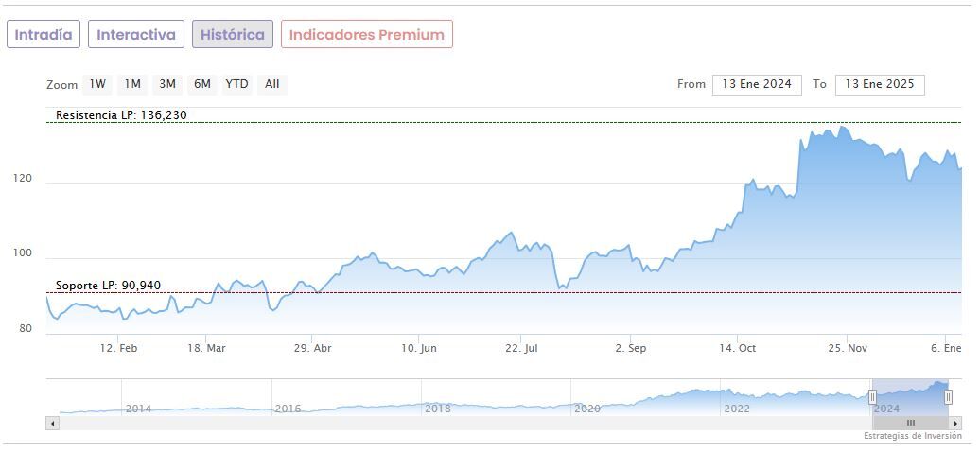The width and height of the screenshot is (980, 452).
Task: Open the Interactiva chart tab
Action: tap(136, 35)
